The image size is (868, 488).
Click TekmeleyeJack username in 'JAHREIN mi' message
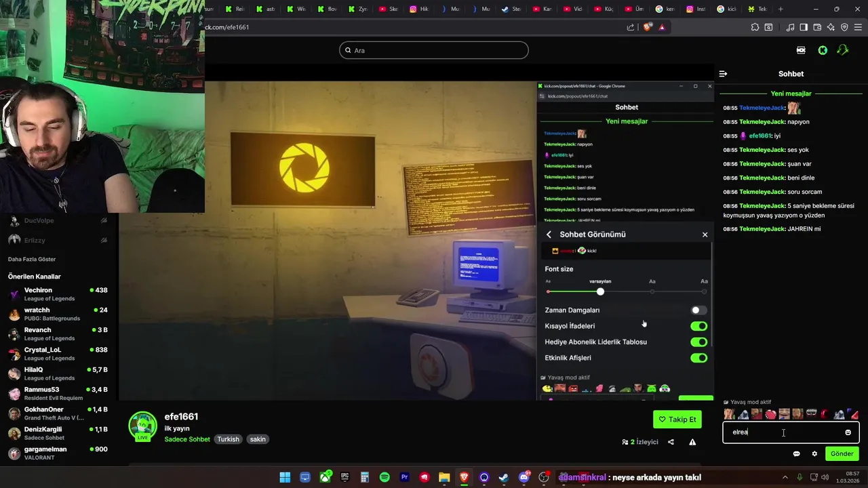pos(762,229)
